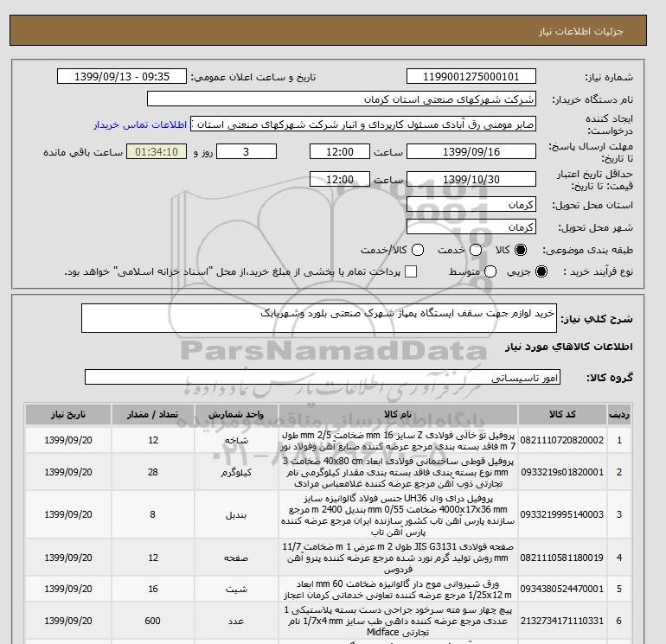Click the JIS G3131 steel plate item name

click(x=398, y=558)
